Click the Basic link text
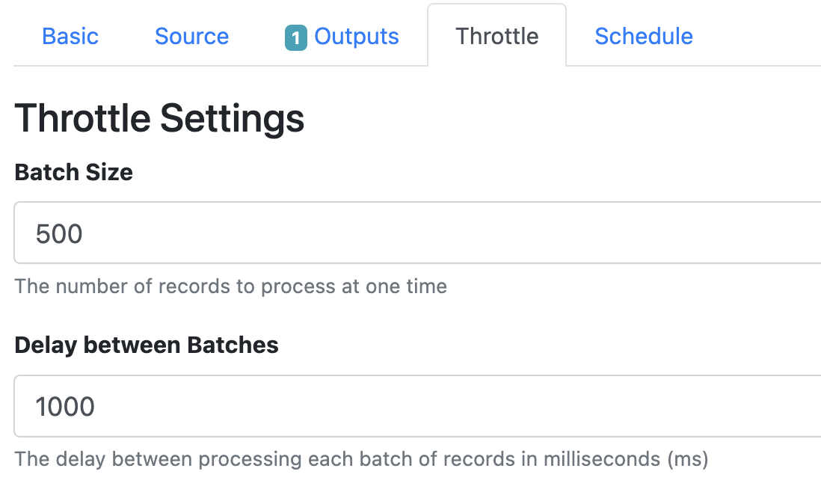The height and width of the screenshot is (504, 821). click(x=70, y=36)
